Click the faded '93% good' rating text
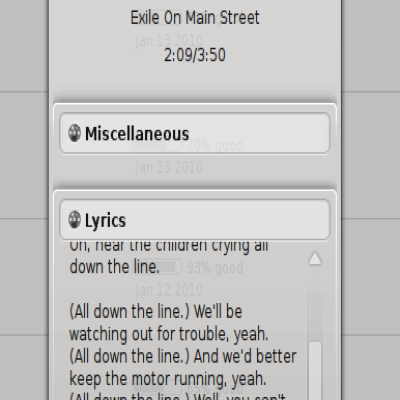Screen dimensions: 400x400 215,268
